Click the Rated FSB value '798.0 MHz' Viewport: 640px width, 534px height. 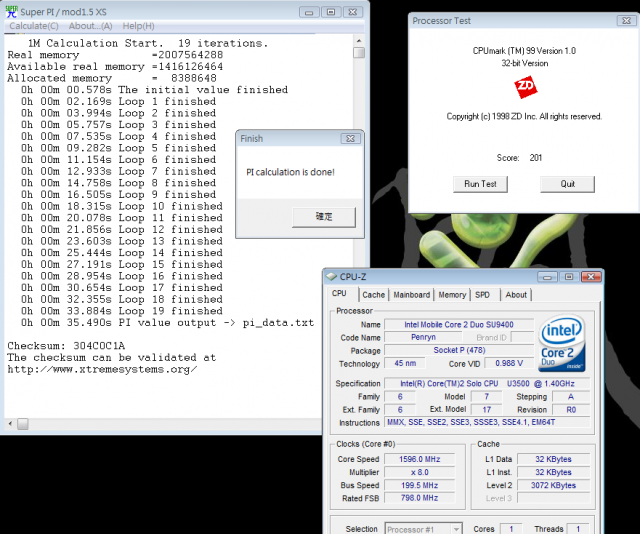(x=420, y=498)
